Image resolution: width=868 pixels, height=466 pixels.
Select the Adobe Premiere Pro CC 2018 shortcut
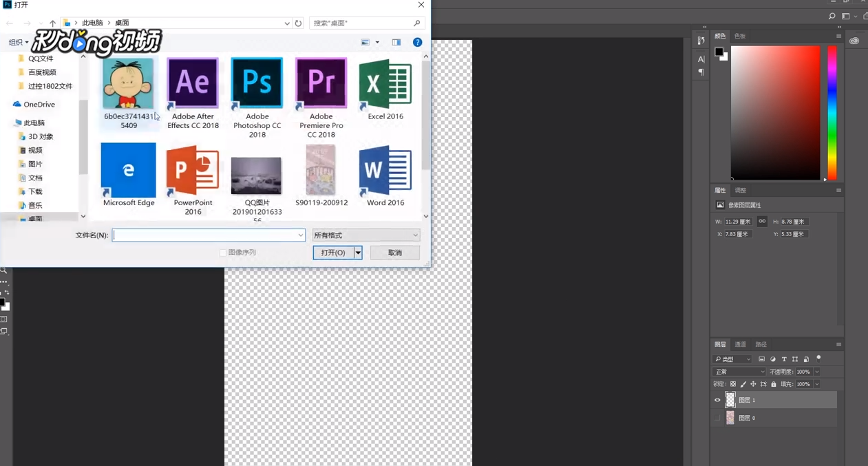321,97
